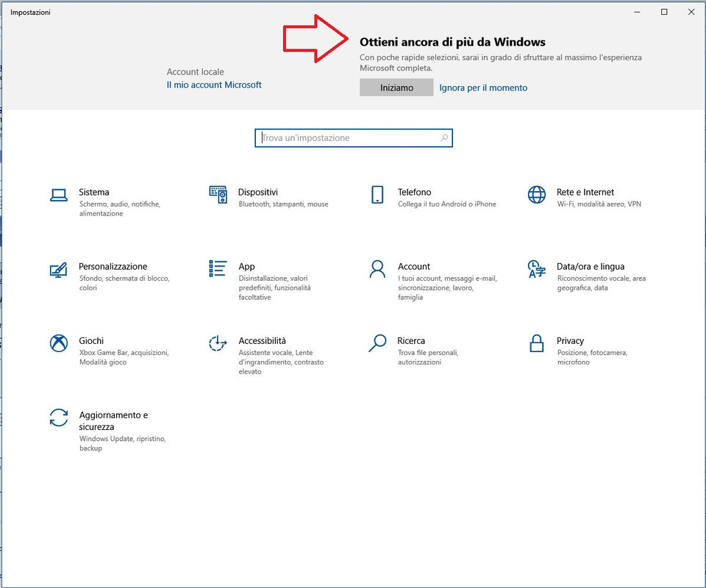
Task: Select the Account category title
Action: [414, 266]
